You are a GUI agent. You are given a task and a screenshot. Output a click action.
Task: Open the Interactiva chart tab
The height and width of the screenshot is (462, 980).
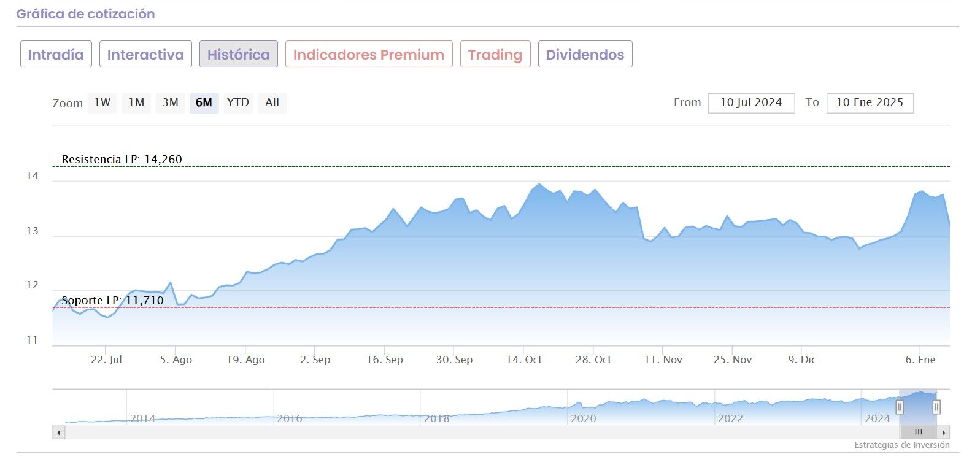pos(145,54)
